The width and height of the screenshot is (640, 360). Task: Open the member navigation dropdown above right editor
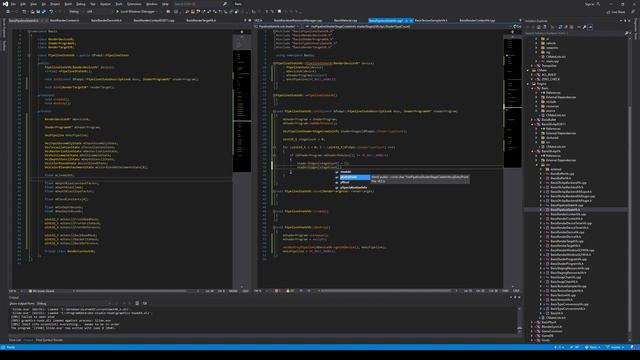point(408,27)
